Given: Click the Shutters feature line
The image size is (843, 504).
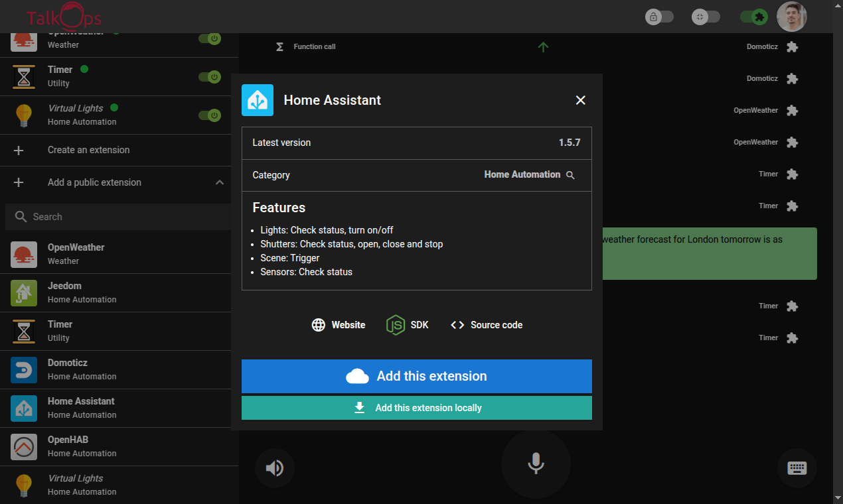Looking at the screenshot, I should click(x=352, y=244).
